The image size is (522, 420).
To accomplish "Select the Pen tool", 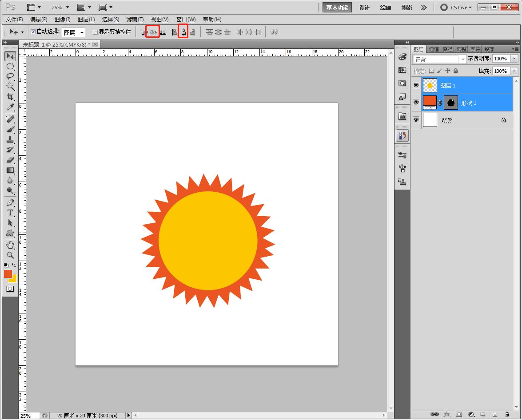I will (10, 202).
